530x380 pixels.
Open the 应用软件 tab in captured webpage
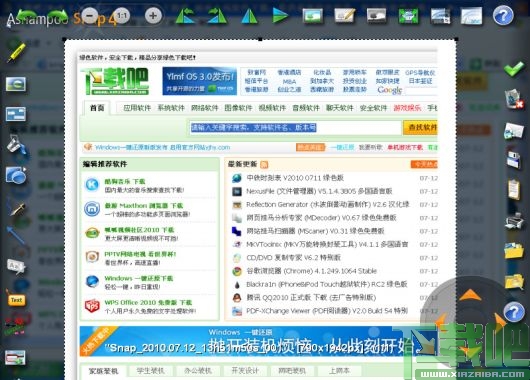[137, 108]
